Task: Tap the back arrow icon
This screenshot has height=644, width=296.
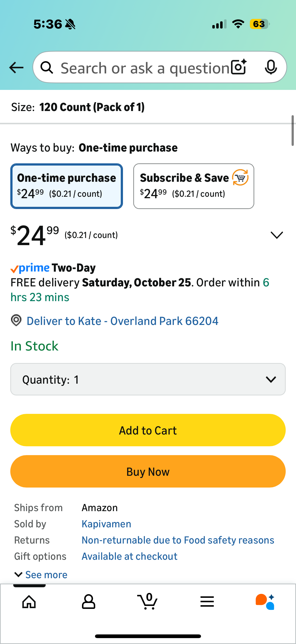Action: tap(16, 68)
